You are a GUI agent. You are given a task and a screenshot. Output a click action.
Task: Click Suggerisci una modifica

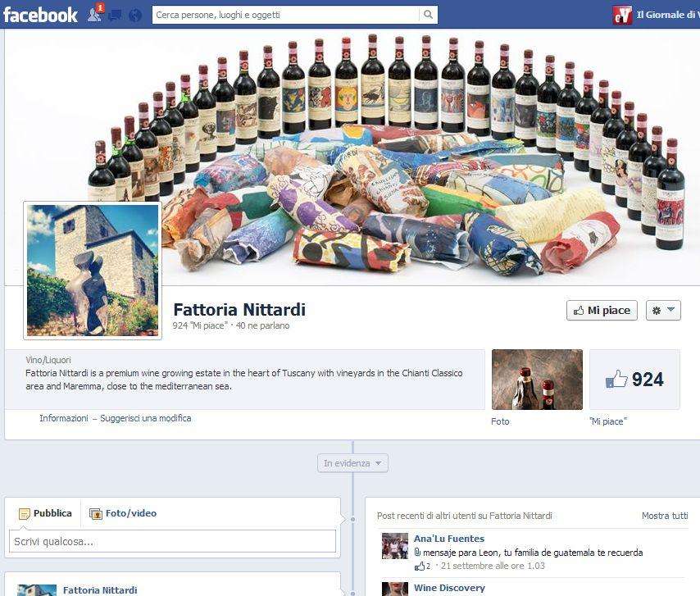click(x=144, y=418)
